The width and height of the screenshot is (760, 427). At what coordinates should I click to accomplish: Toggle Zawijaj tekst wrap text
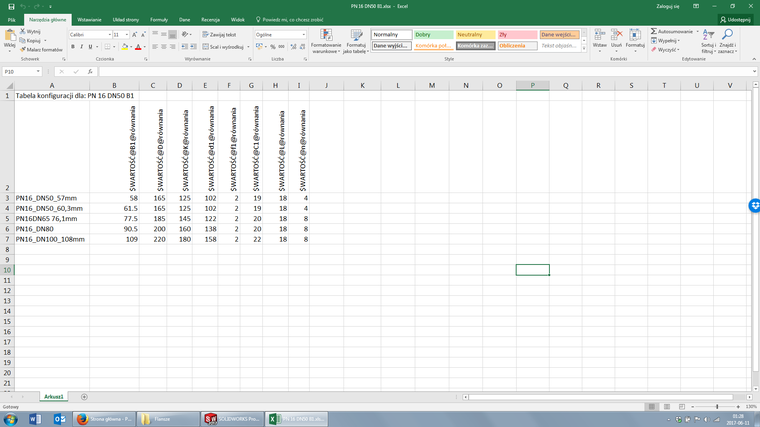[x=219, y=34]
